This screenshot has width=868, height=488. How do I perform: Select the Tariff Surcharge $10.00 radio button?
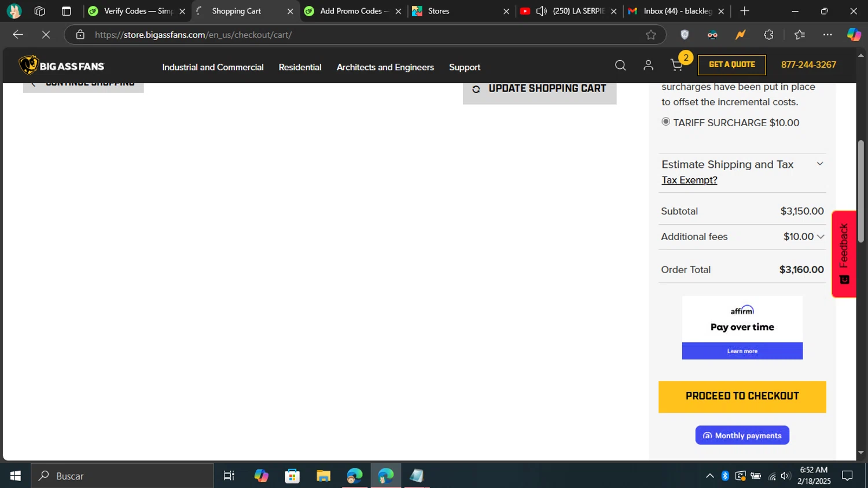[x=666, y=122]
